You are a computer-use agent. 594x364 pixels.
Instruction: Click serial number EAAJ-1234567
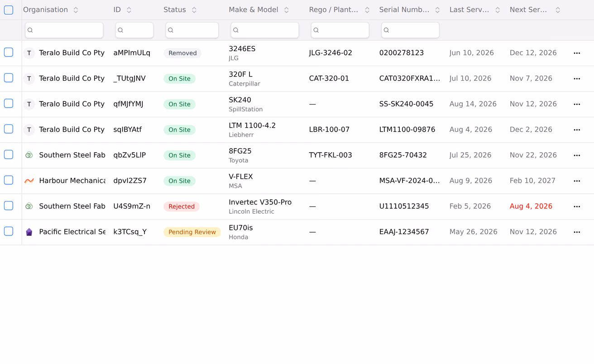point(404,232)
